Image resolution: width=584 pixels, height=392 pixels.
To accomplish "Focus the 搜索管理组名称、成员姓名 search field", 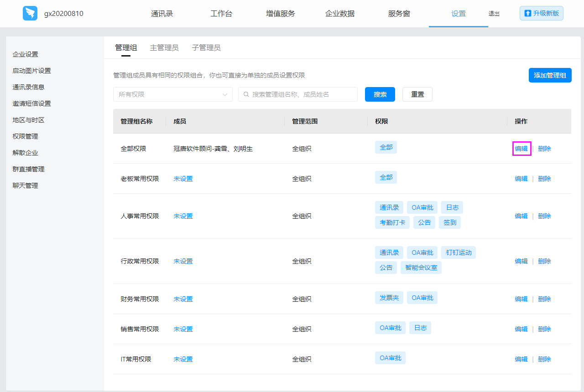I will tap(298, 94).
